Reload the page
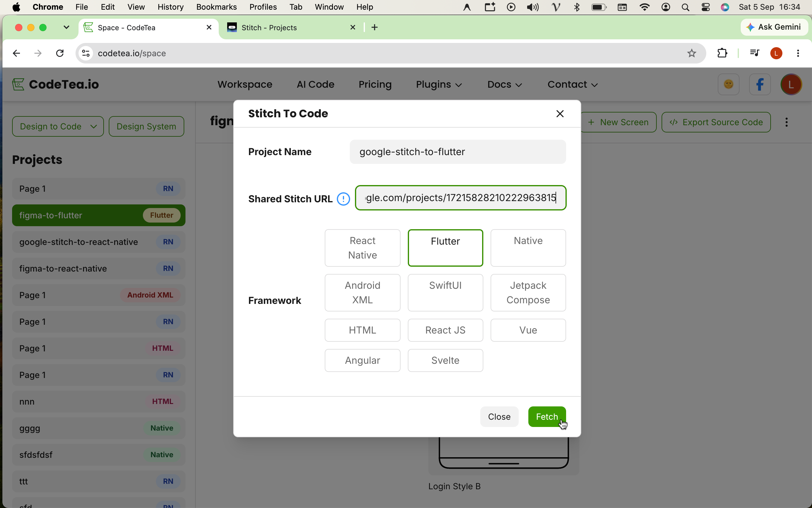The width and height of the screenshot is (812, 508). 60,53
